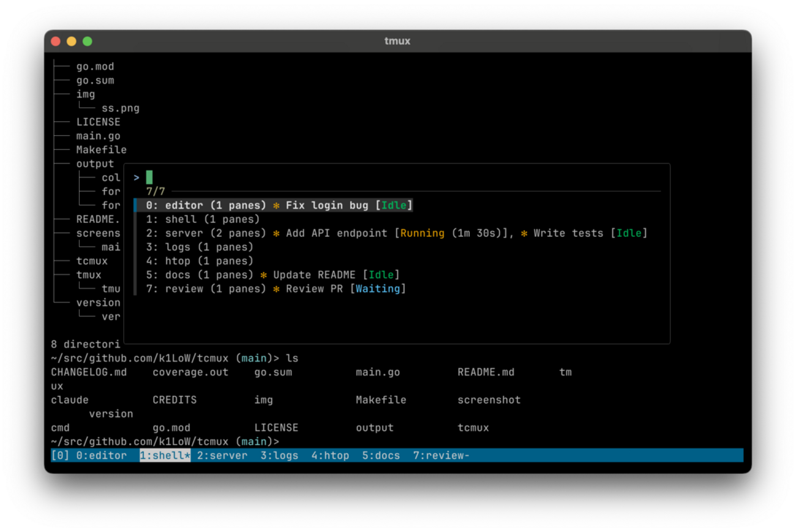This screenshot has width=796, height=532.
Task: Click the Idle badge for Write tests
Action: pos(629,233)
